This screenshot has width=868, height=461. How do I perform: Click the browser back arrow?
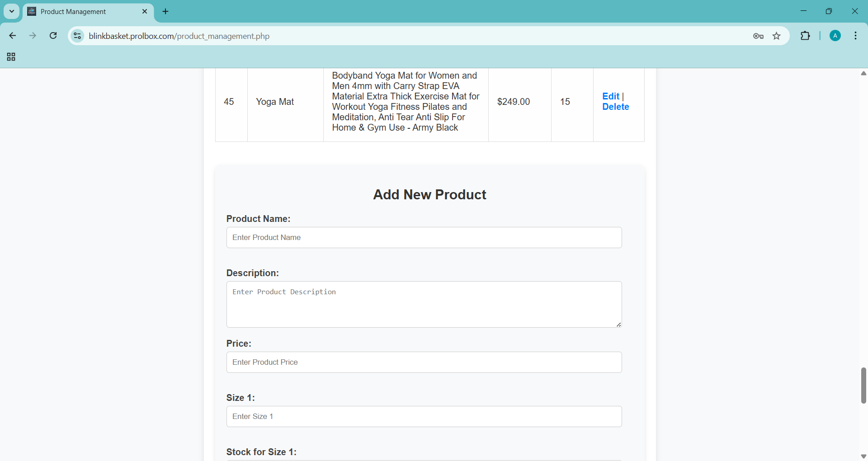[13, 36]
